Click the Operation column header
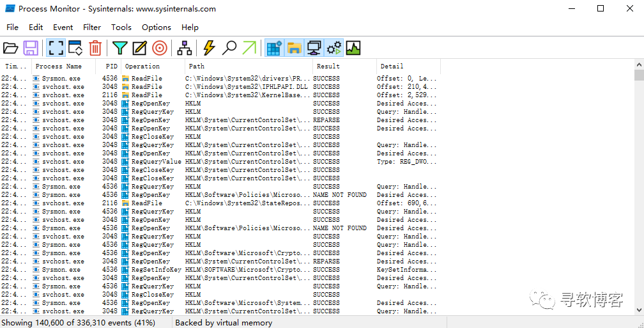 click(153, 66)
